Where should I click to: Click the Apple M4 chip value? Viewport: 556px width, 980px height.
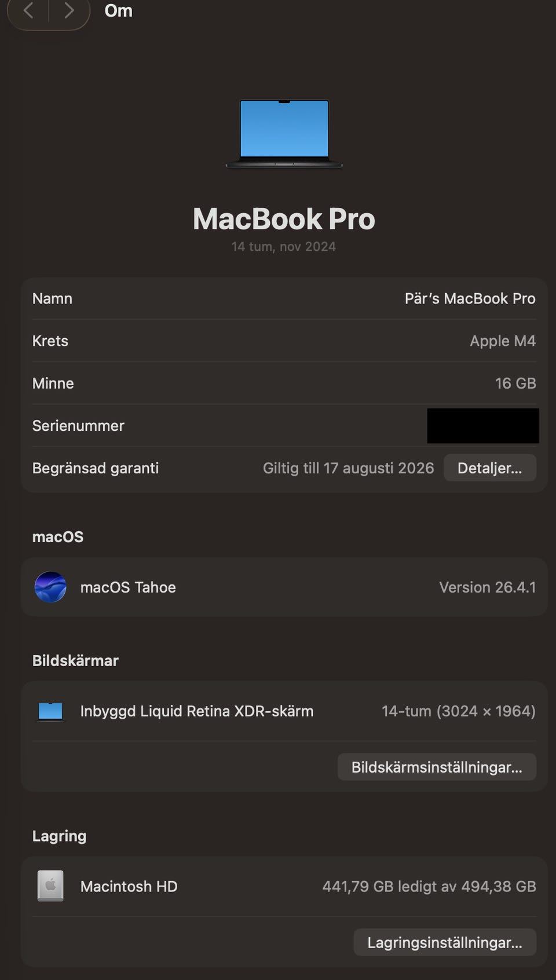tap(503, 341)
